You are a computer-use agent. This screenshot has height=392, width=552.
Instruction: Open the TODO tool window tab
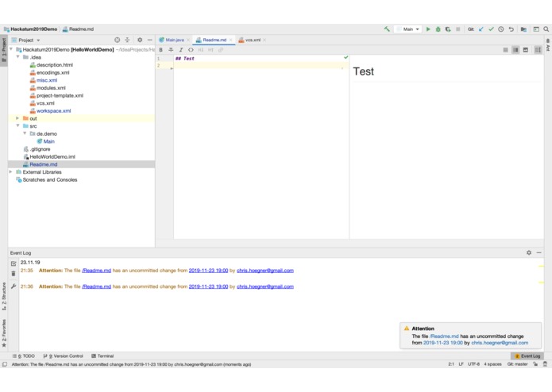23,355
